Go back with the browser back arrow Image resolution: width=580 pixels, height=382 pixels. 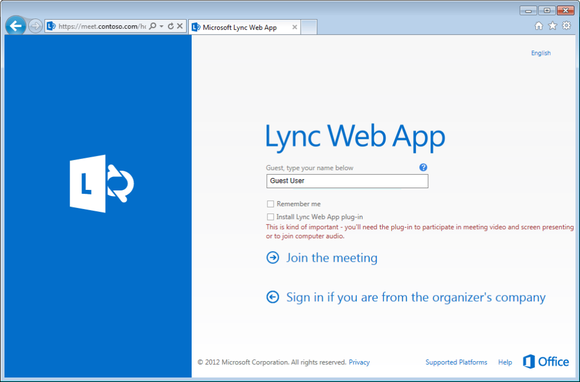pos(16,26)
